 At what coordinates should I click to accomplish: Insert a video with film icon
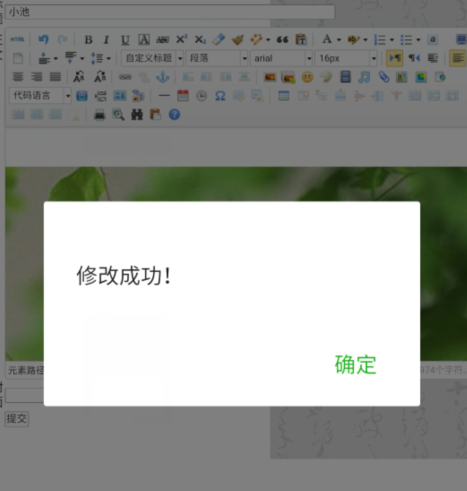click(x=345, y=77)
